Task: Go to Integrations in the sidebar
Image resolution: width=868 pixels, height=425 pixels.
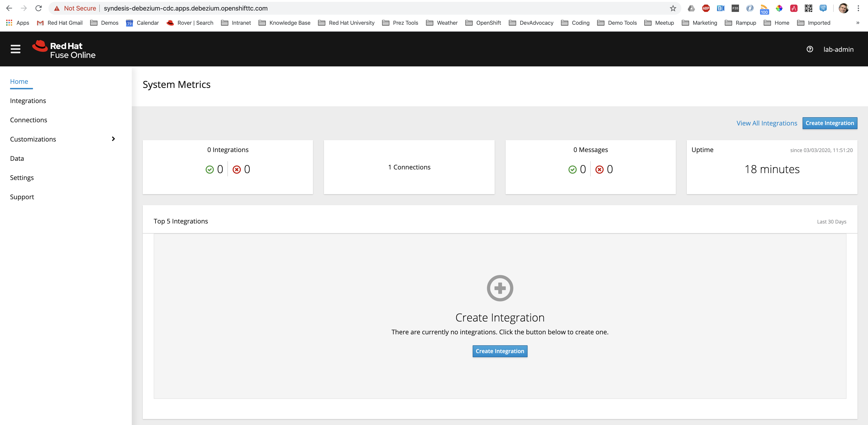Action: [x=28, y=101]
